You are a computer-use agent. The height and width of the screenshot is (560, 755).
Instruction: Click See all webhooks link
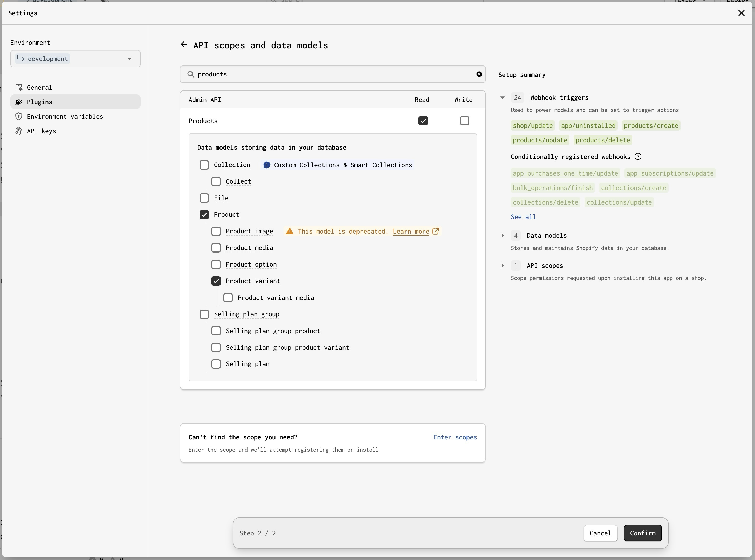click(523, 217)
